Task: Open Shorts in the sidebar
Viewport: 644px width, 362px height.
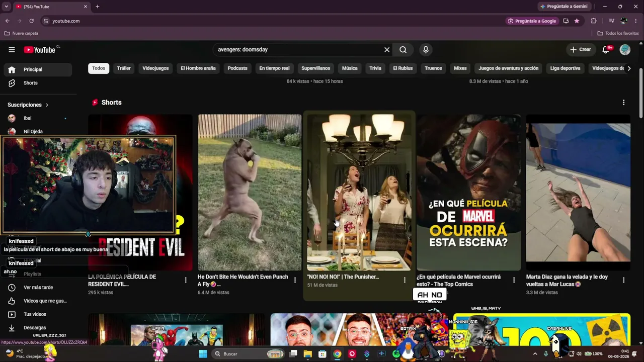Action: (x=38, y=83)
